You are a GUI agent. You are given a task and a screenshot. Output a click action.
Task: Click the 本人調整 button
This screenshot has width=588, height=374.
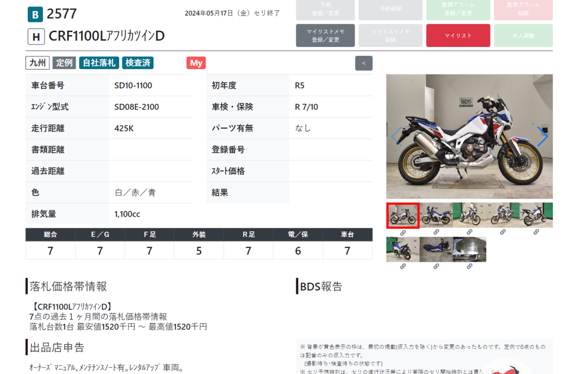point(523,36)
